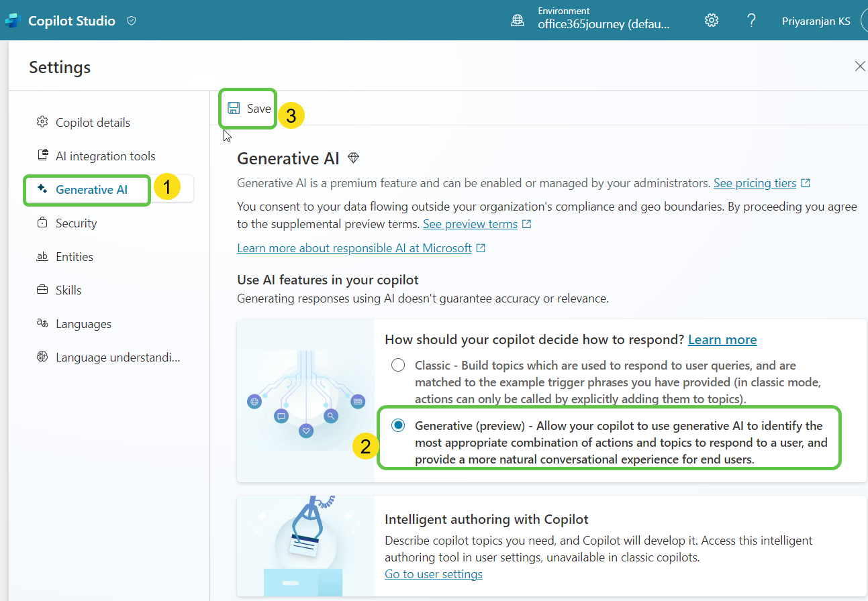Click the Save floppy disk icon

click(234, 109)
